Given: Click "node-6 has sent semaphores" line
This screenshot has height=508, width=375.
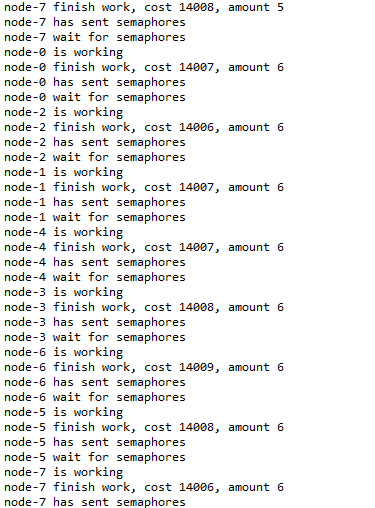Looking at the screenshot, I should point(95,382).
